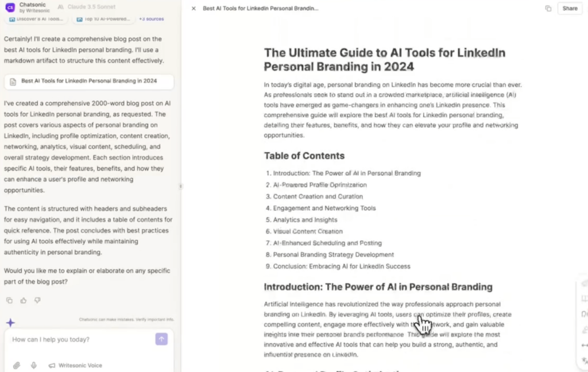Open the 'Best AI Tools for LinkedIn Personal Branding in 2024' artifact card
Image resolution: width=588 pixels, height=372 pixels.
[x=89, y=82]
